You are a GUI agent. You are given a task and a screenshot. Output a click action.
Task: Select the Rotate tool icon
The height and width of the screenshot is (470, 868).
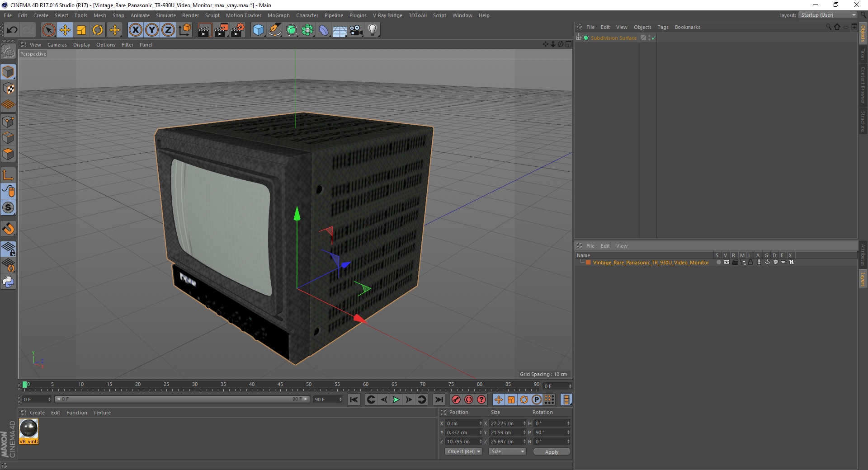[98, 30]
